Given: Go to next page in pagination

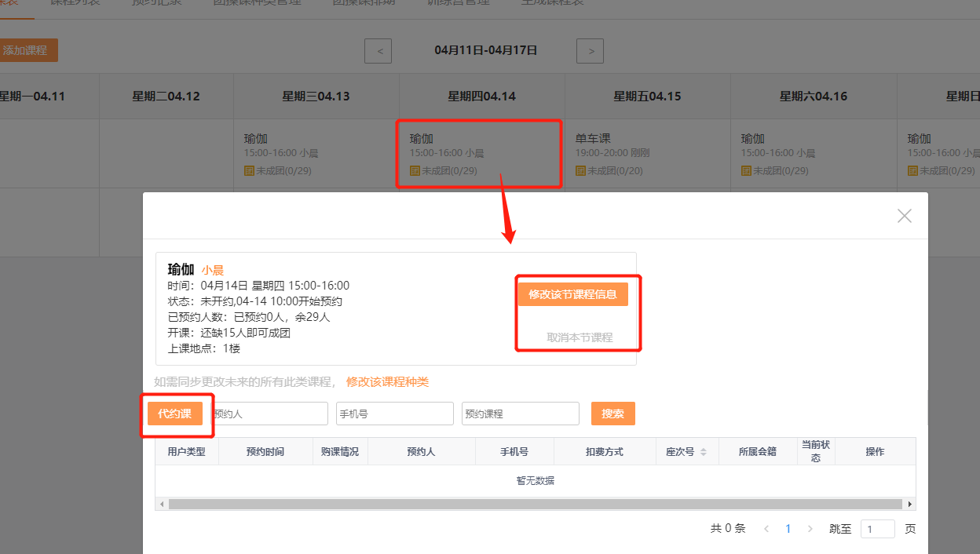Looking at the screenshot, I should point(810,529).
